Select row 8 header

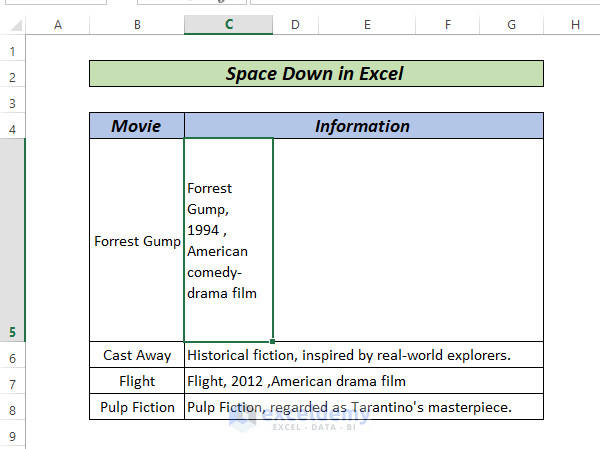coord(12,409)
